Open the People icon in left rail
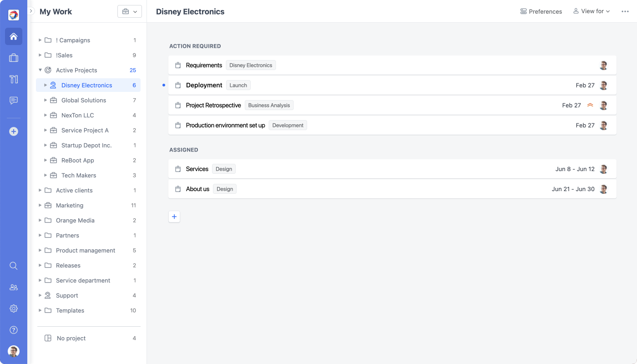This screenshot has height=364, width=637. tap(14, 287)
